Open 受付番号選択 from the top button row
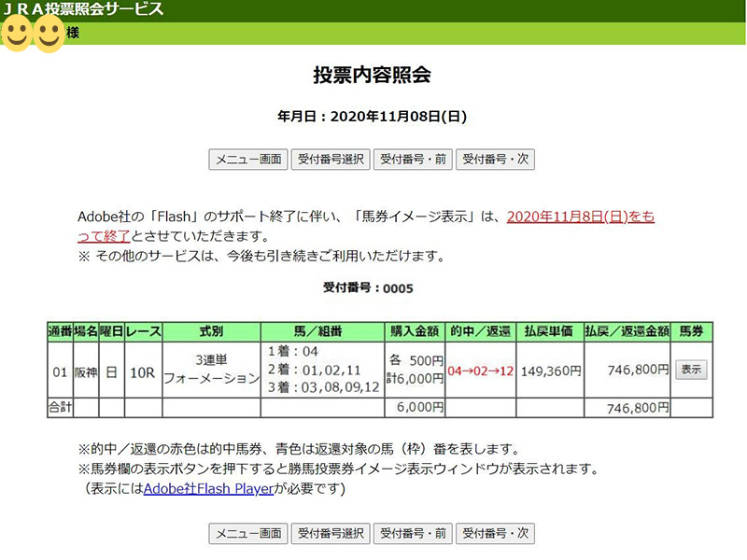The height and width of the screenshot is (560, 747). coord(331,160)
